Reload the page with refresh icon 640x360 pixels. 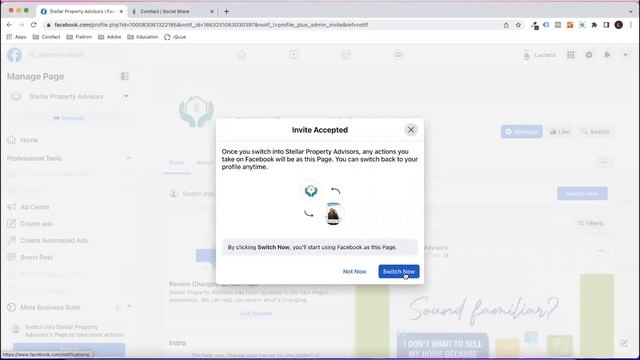[33, 25]
